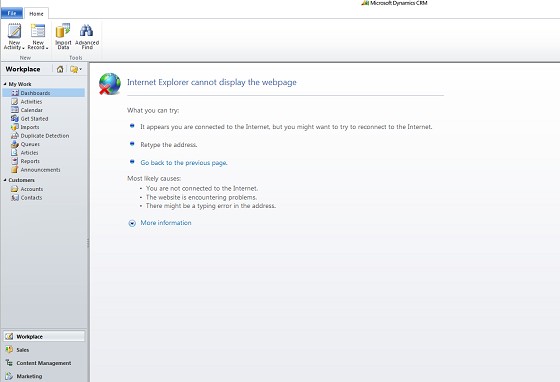Open the Calendar label in My Work
This screenshot has height=382, width=560.
(x=31, y=110)
